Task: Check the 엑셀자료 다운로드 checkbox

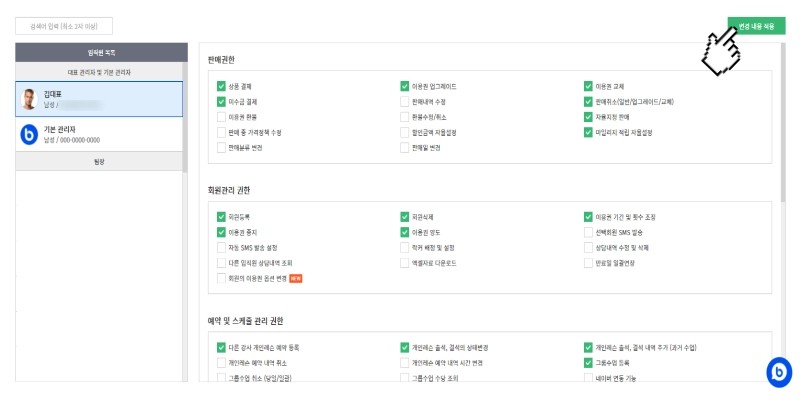Action: point(405,263)
